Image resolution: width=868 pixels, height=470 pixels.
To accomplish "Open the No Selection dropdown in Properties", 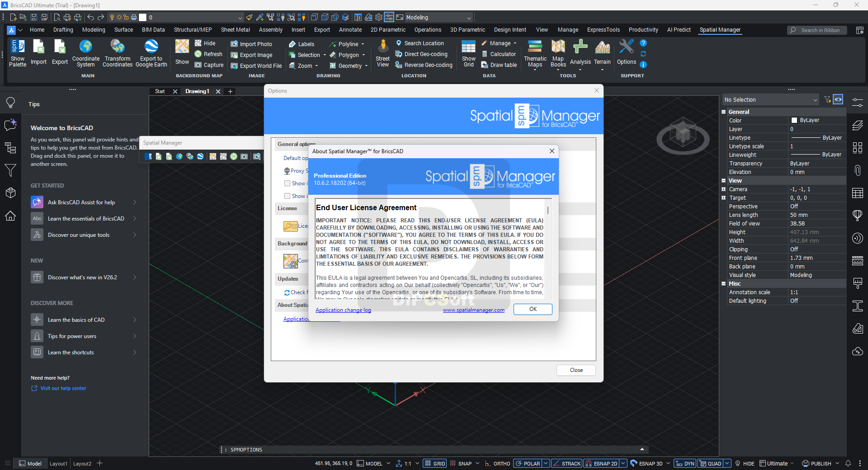I will tap(771, 100).
